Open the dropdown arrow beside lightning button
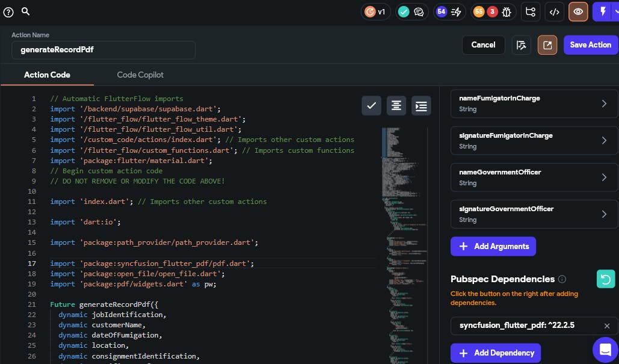The height and width of the screenshot is (364, 619). click(x=616, y=11)
